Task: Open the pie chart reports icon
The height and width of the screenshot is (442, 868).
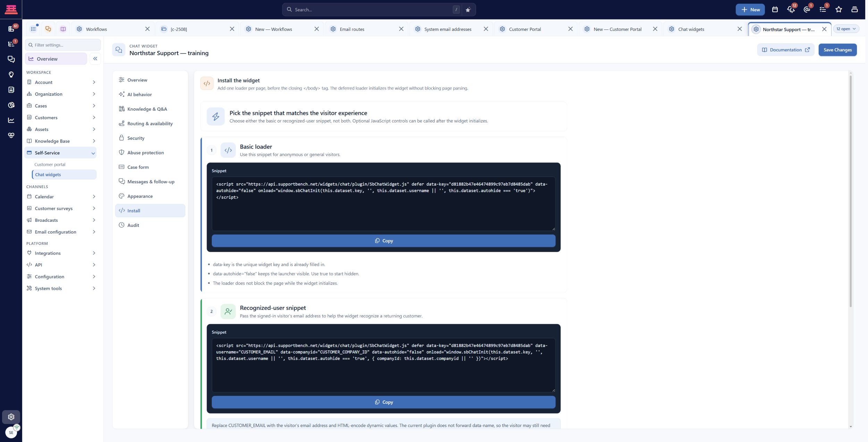Action: point(11,105)
